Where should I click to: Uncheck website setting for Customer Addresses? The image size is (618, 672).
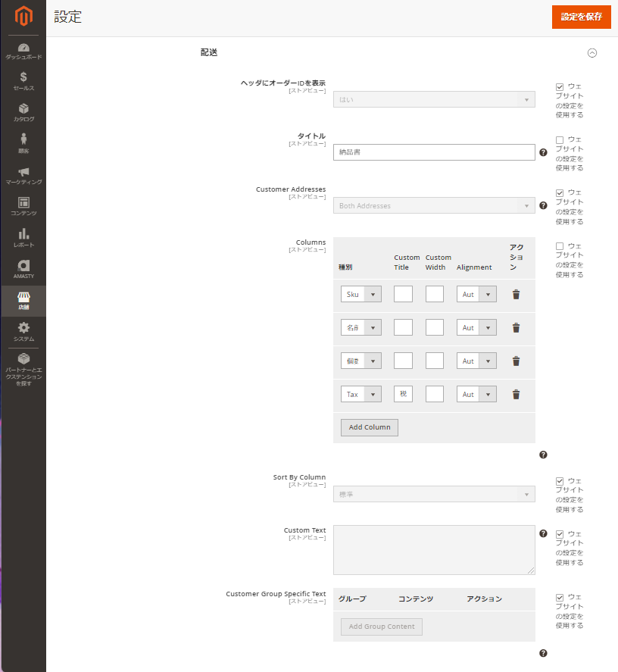pyautogui.click(x=559, y=193)
